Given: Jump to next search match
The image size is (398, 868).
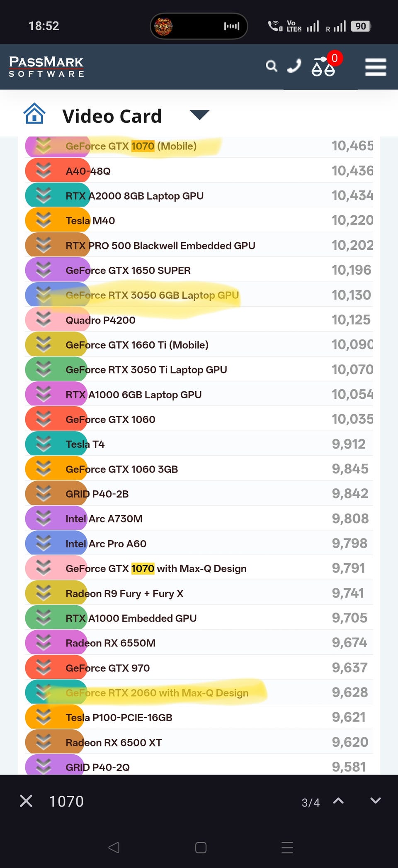Looking at the screenshot, I should click(376, 801).
